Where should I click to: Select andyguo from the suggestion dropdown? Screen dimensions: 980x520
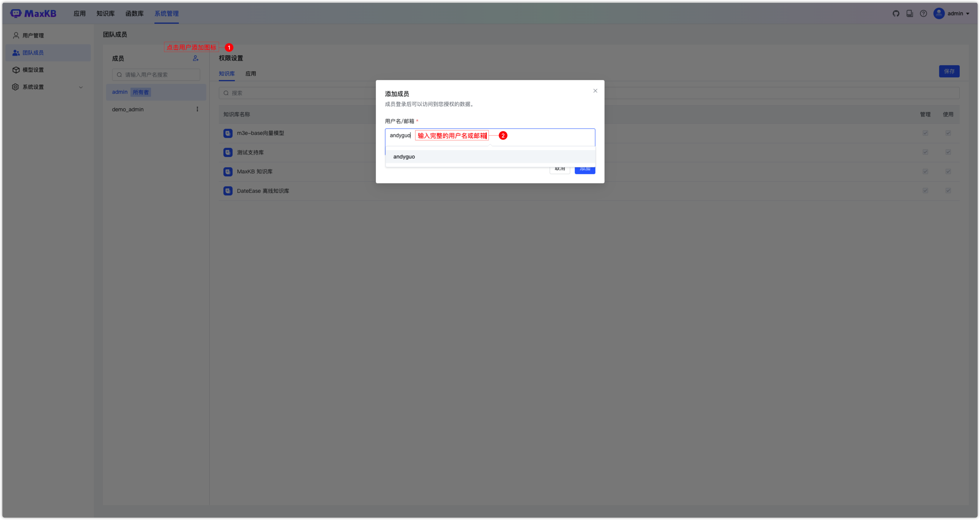click(x=404, y=157)
